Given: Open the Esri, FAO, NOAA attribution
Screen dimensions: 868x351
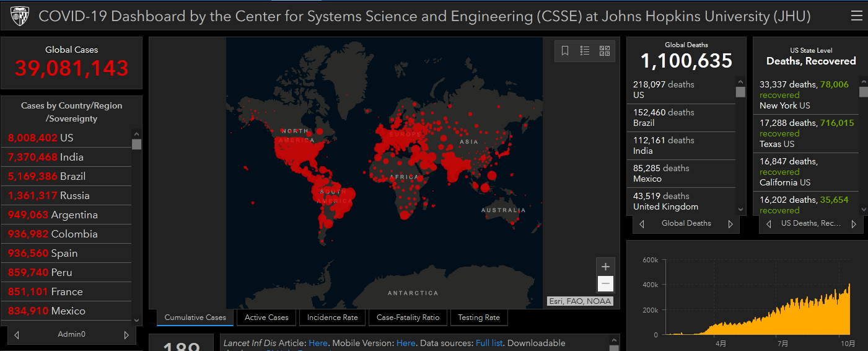Looking at the screenshot, I should 580,301.
